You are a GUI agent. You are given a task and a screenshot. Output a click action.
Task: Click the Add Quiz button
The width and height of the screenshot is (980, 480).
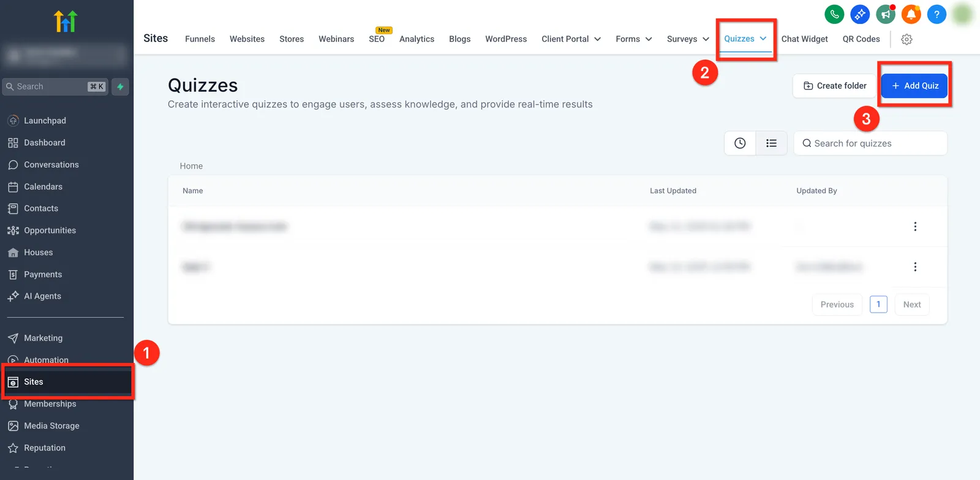pyautogui.click(x=914, y=86)
